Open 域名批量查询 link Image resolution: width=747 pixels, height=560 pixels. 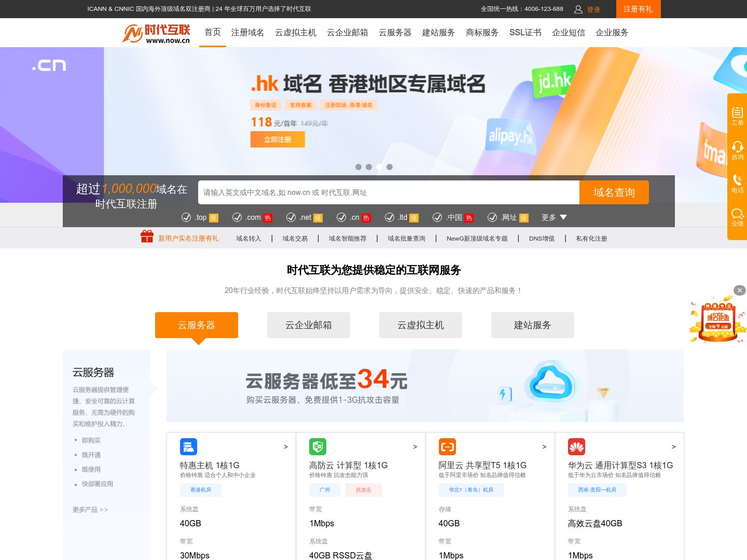coord(407,239)
